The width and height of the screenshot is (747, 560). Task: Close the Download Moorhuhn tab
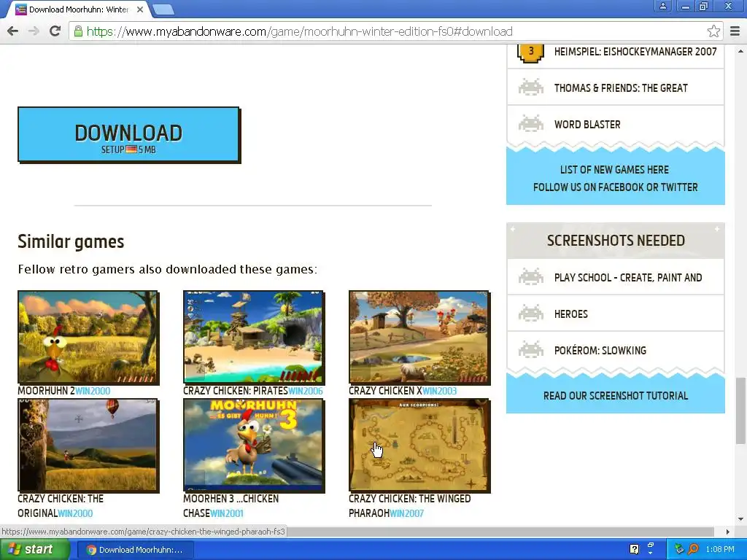point(140,9)
